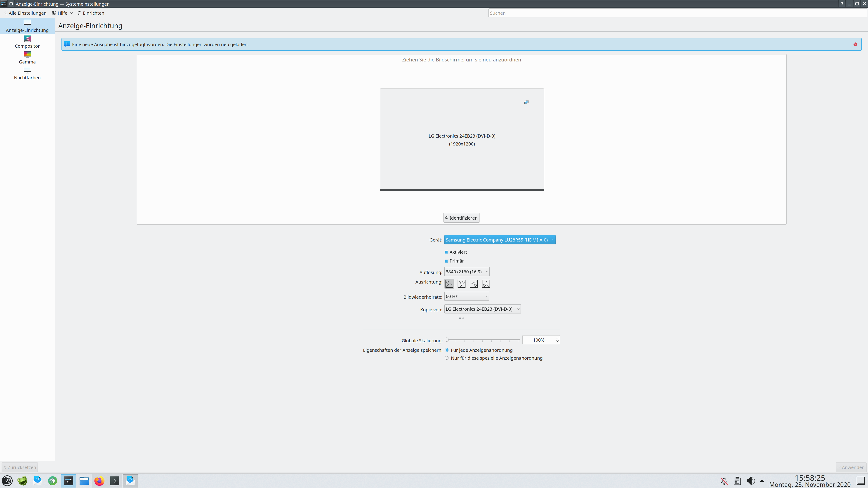Select the LG Electronics 24EB23 screen preview
This screenshot has width=868, height=488.
point(462,140)
